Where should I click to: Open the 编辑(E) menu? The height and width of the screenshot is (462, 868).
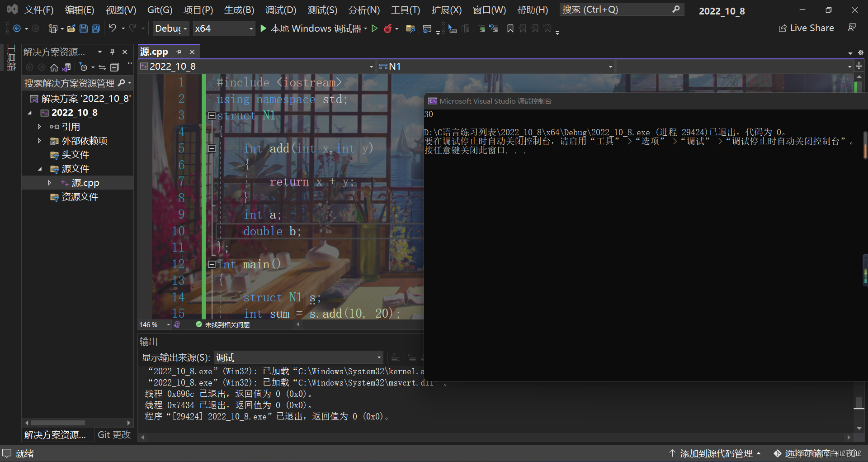pyautogui.click(x=80, y=10)
